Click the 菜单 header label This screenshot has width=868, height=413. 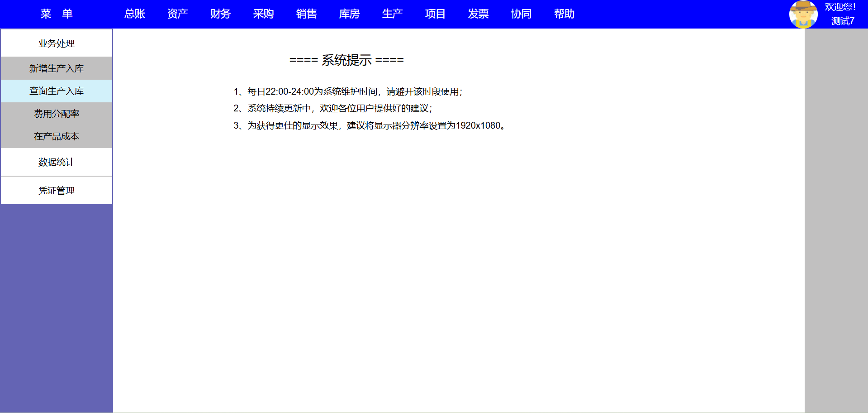(57, 14)
